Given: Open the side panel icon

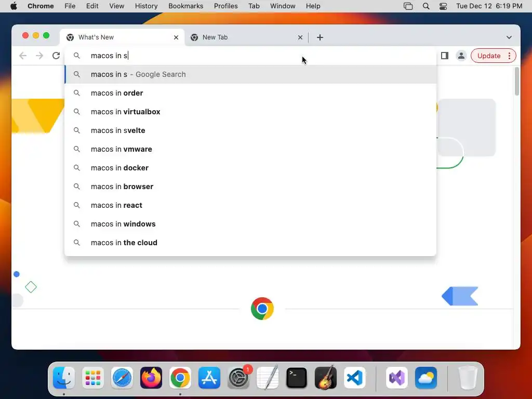Looking at the screenshot, I should tap(445, 56).
